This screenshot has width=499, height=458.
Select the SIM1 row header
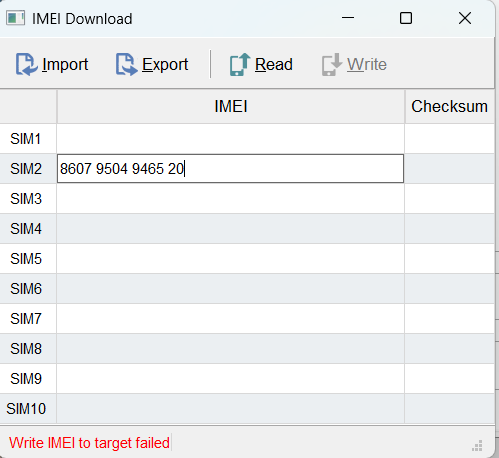(28, 139)
